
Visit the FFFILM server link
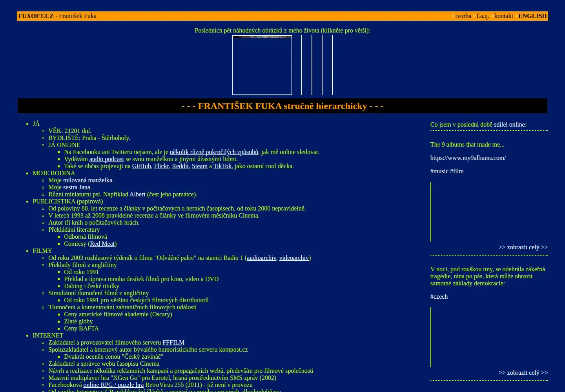(x=173, y=343)
